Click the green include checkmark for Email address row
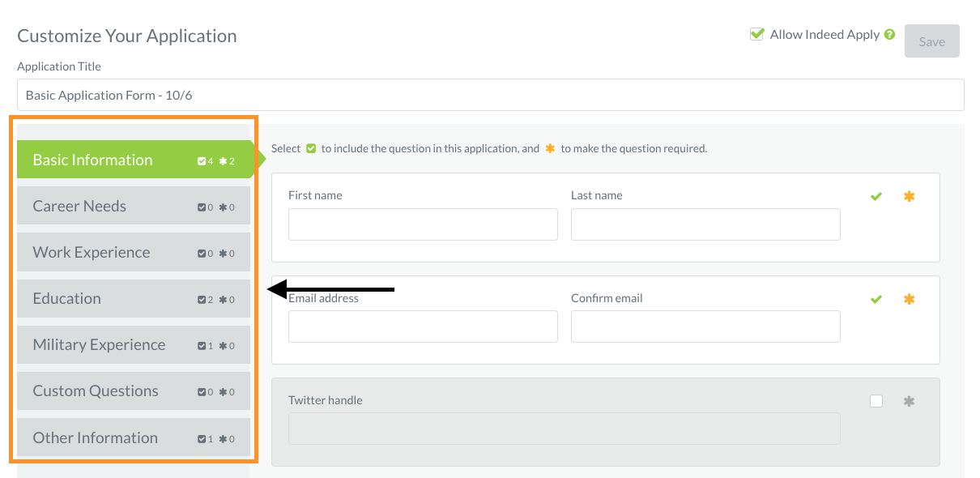The image size is (980, 478). 876,299
